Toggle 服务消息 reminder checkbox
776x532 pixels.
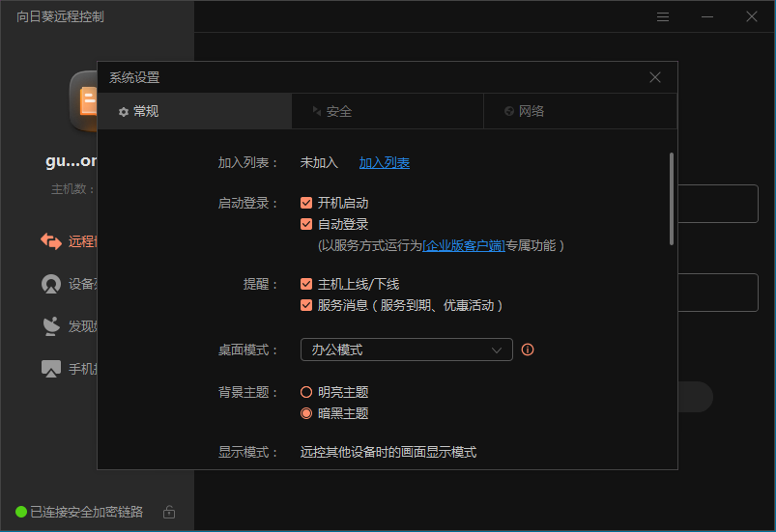point(306,305)
